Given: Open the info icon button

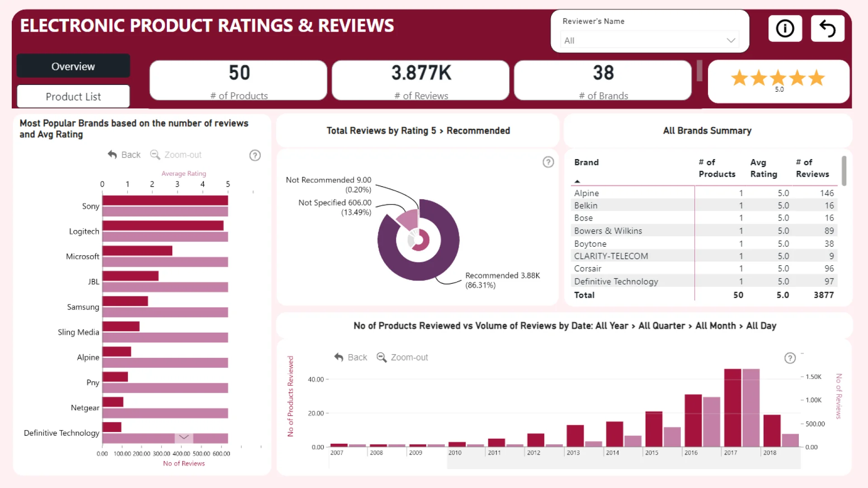Looking at the screenshot, I should pyautogui.click(x=785, y=28).
